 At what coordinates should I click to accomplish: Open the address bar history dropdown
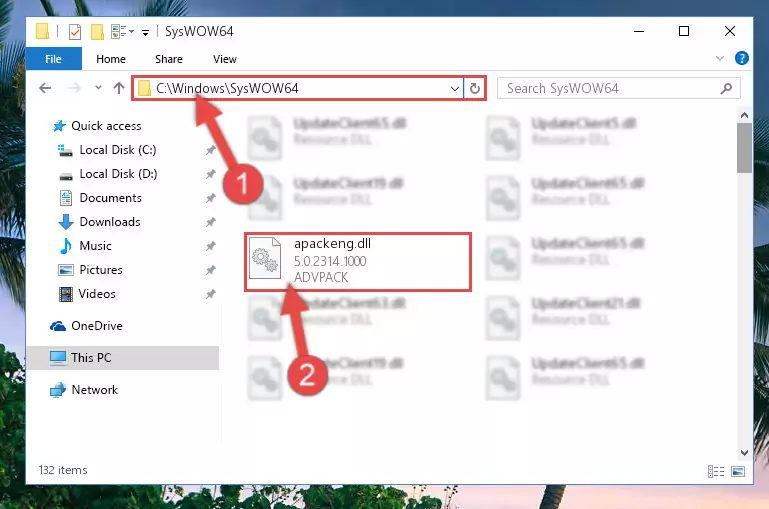point(455,89)
